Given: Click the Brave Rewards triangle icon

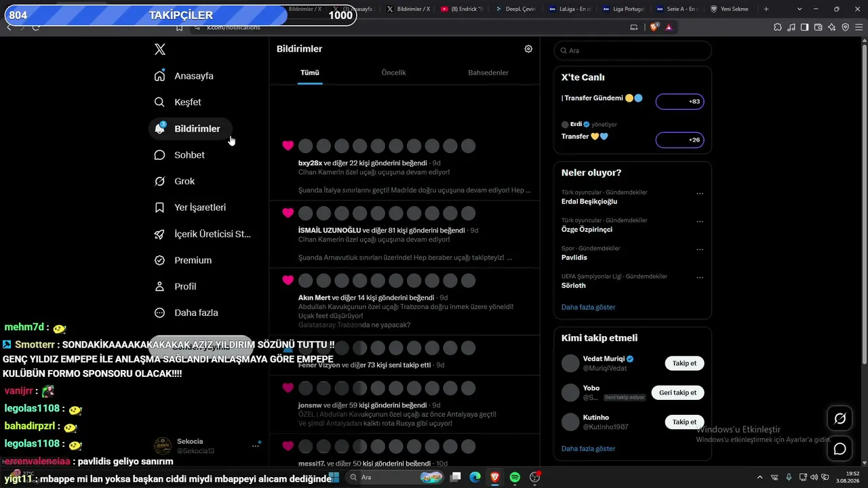Looking at the screenshot, I should [669, 27].
